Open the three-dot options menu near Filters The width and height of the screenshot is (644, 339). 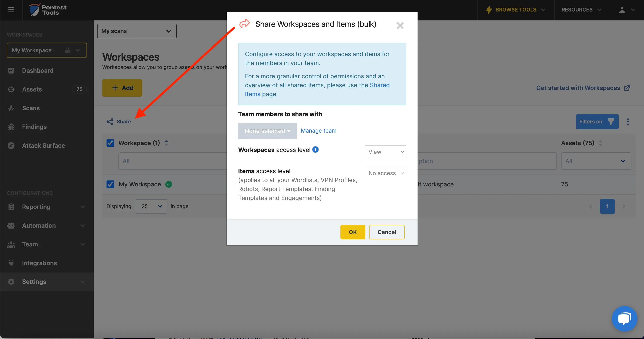(x=628, y=122)
